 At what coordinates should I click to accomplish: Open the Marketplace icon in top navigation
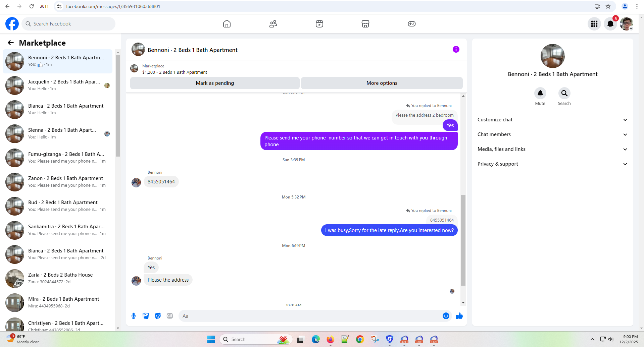[x=365, y=24]
